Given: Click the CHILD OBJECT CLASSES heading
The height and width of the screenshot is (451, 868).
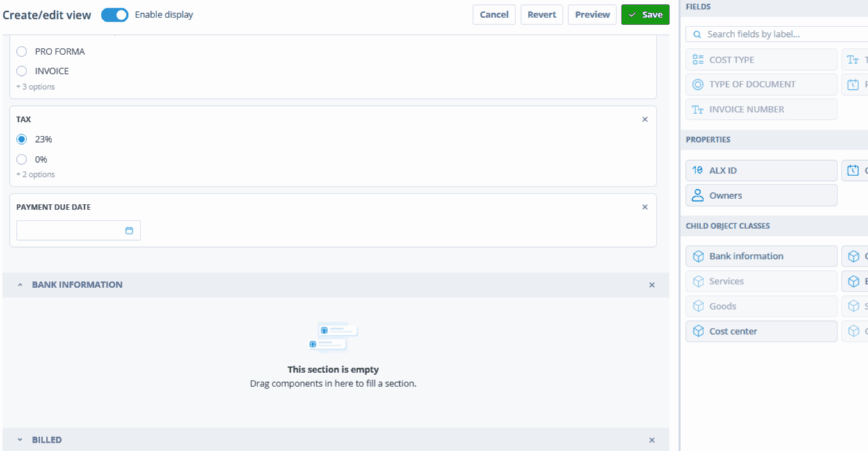Looking at the screenshot, I should (x=728, y=226).
